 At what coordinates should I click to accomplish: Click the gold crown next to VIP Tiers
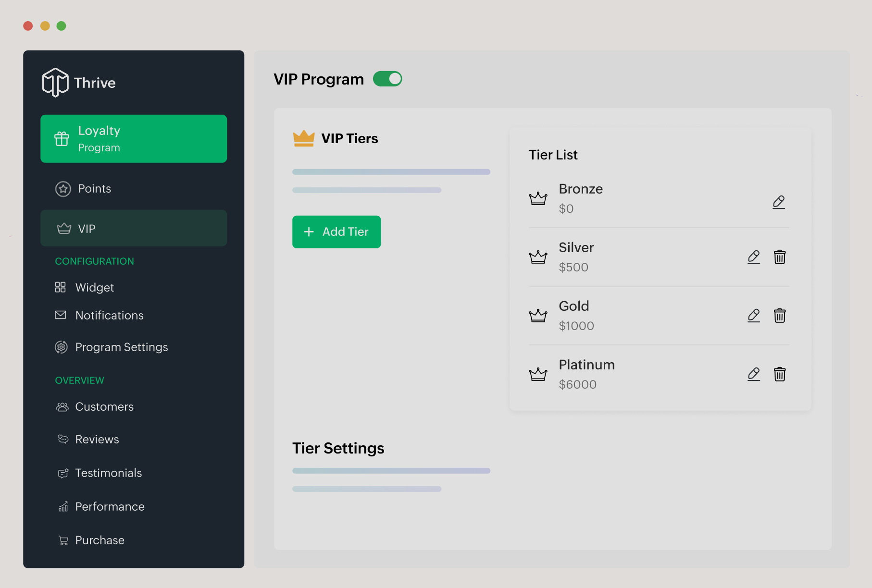tap(303, 138)
